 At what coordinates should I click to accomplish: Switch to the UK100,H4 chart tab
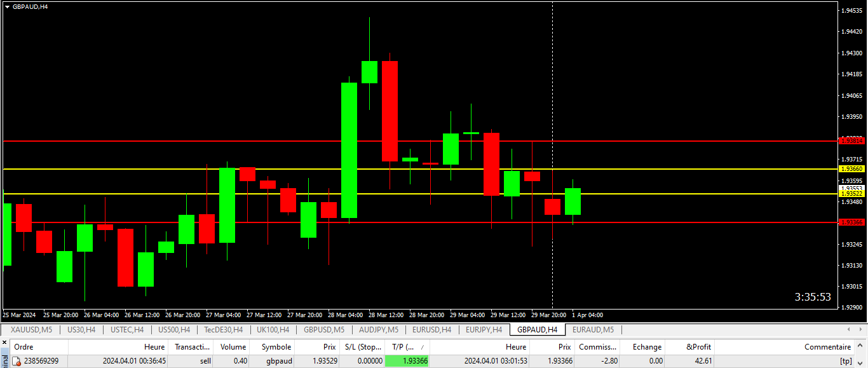click(x=273, y=330)
